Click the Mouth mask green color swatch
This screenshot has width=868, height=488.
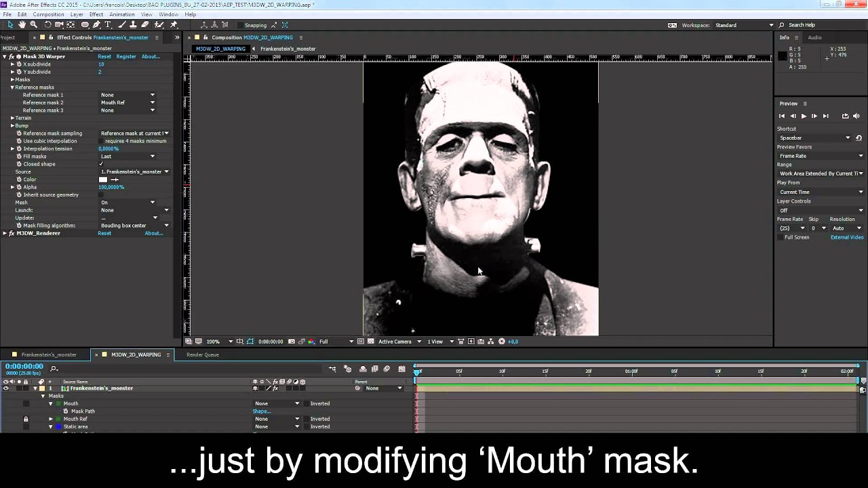pos(58,403)
